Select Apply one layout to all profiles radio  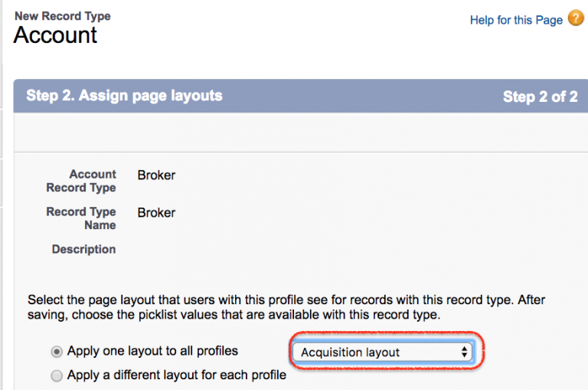tap(57, 352)
